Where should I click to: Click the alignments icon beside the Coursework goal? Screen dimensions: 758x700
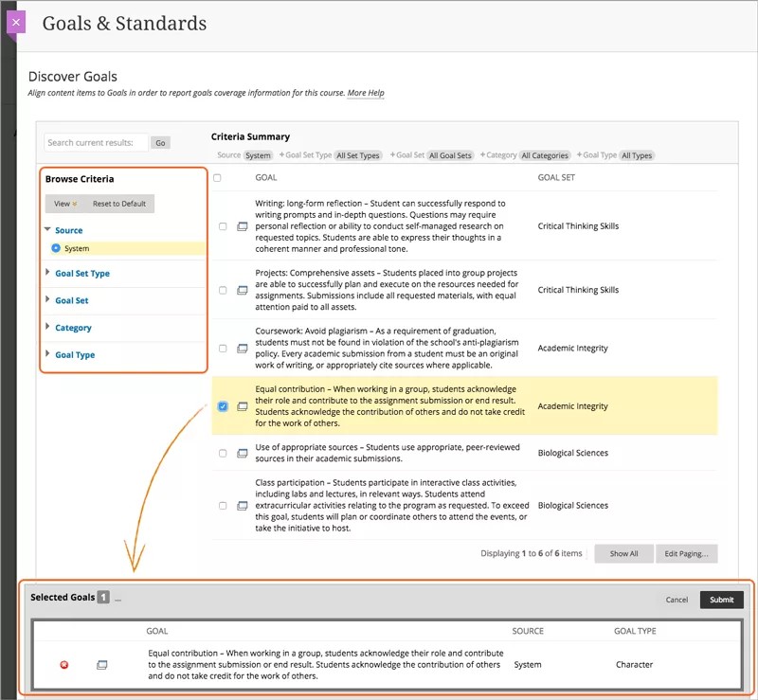click(x=243, y=348)
